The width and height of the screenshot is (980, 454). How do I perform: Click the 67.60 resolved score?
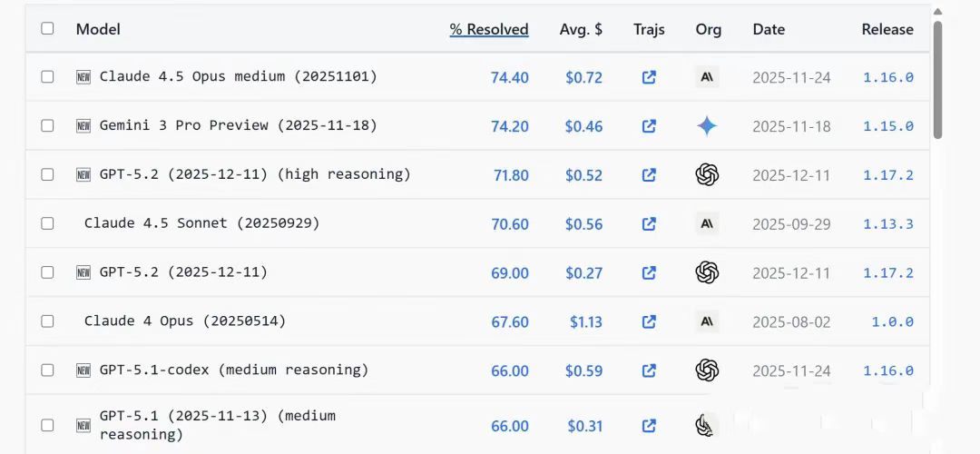coord(509,321)
